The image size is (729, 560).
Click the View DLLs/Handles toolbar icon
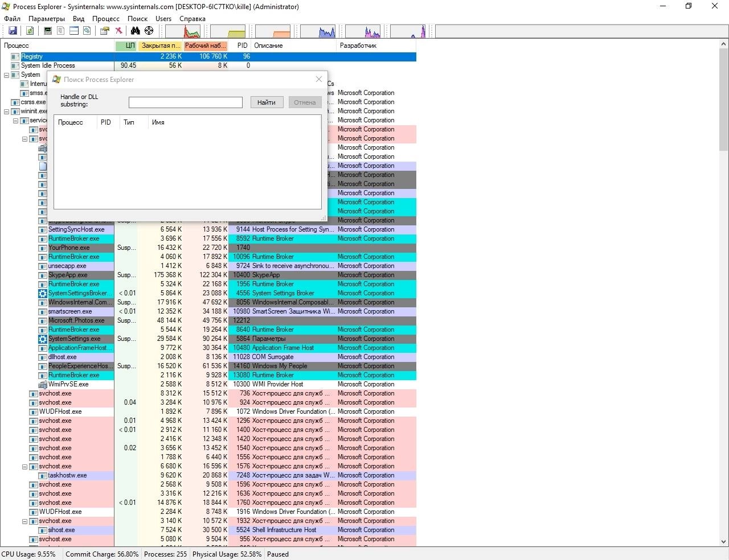pyautogui.click(x=87, y=31)
